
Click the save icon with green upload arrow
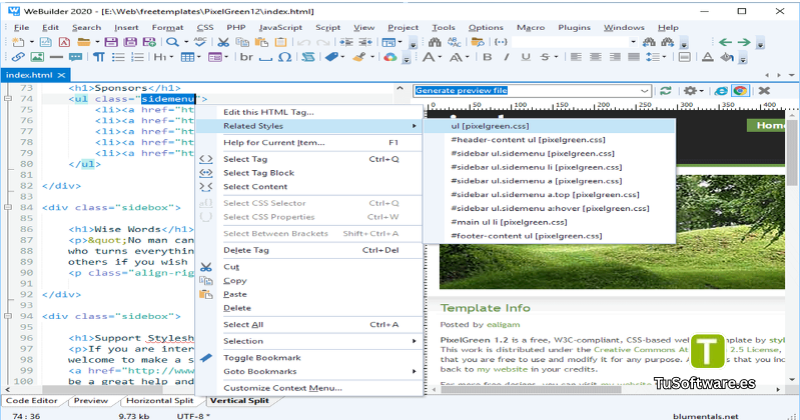[149, 42]
